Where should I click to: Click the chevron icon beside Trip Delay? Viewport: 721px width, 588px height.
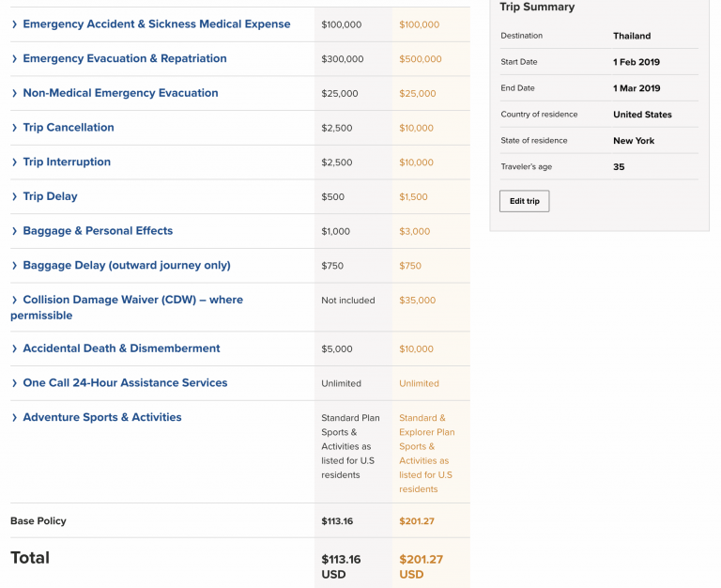[x=14, y=196]
